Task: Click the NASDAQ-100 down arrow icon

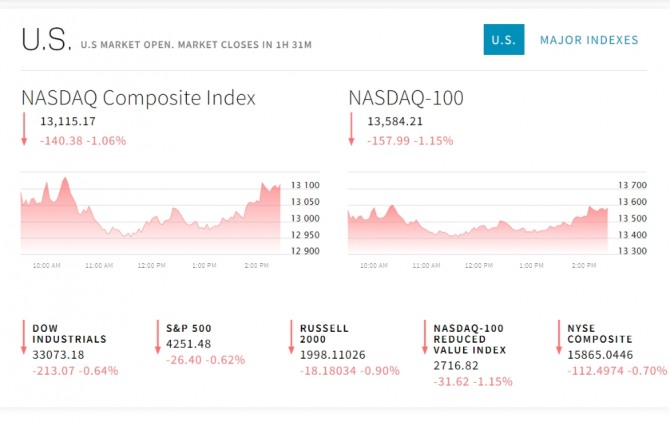Action: [352, 130]
